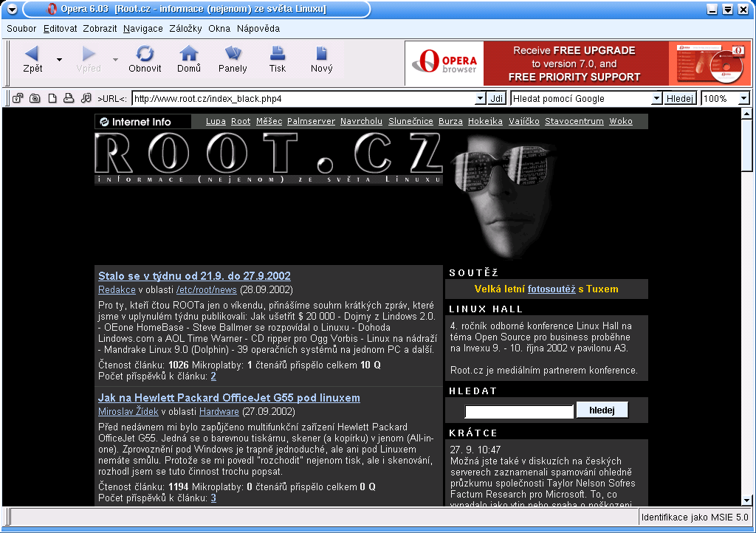756x533 pixels.
Task: Click the scrollbar down arrow
Action: pyautogui.click(x=746, y=501)
